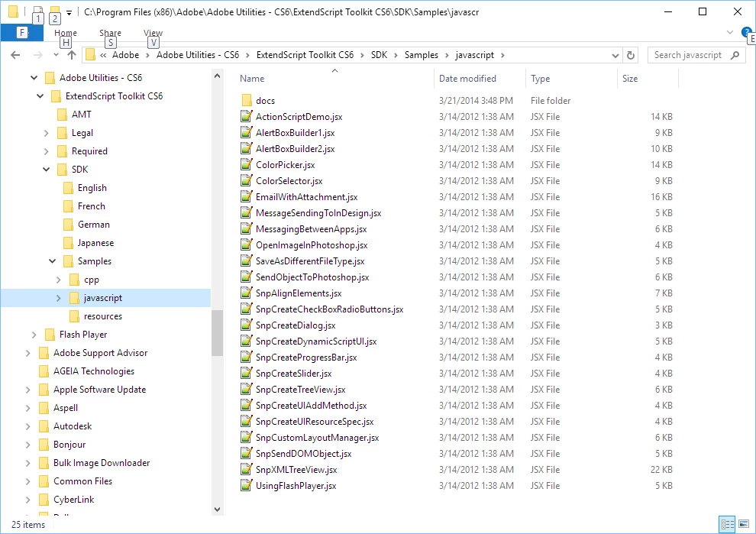Click the AGEIA Technologies folder icon
756x534 pixels.
pos(44,371)
